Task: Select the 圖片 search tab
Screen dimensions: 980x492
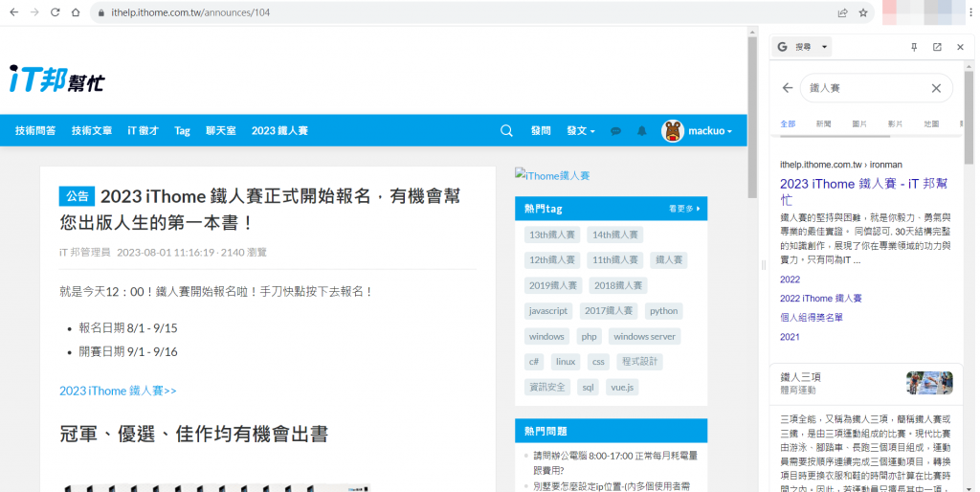Action: click(x=859, y=123)
